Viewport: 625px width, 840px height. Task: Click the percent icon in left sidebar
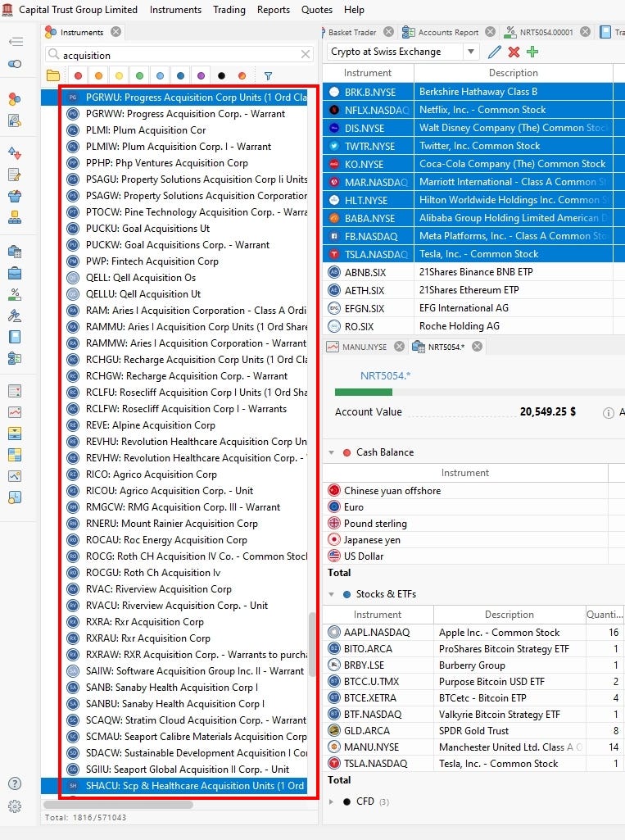tap(15, 294)
